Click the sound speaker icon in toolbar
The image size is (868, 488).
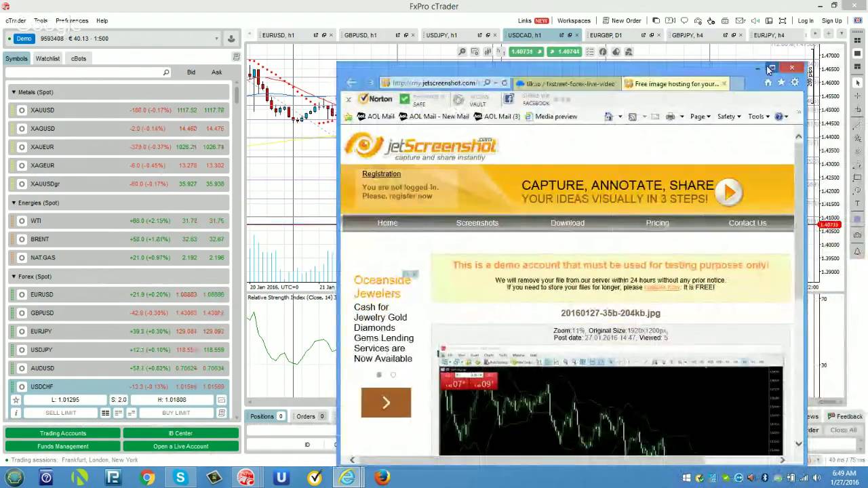(755, 20)
